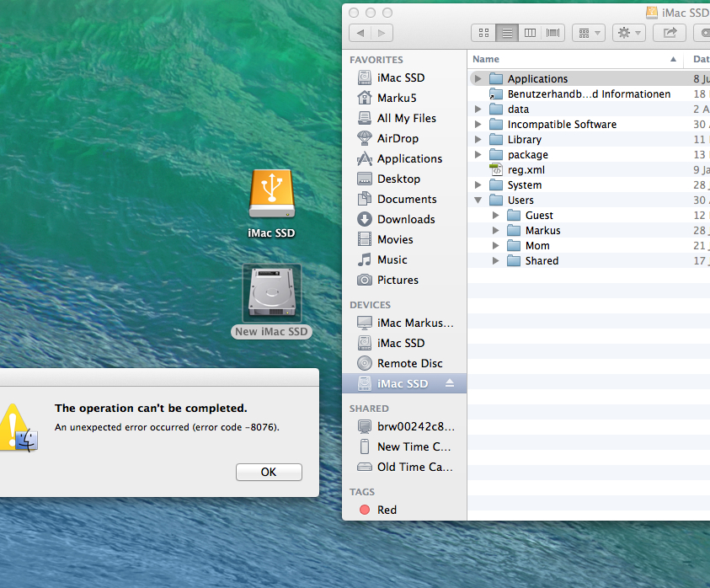
Task: Select iMac Markus computer under Devices
Action: pos(404,323)
